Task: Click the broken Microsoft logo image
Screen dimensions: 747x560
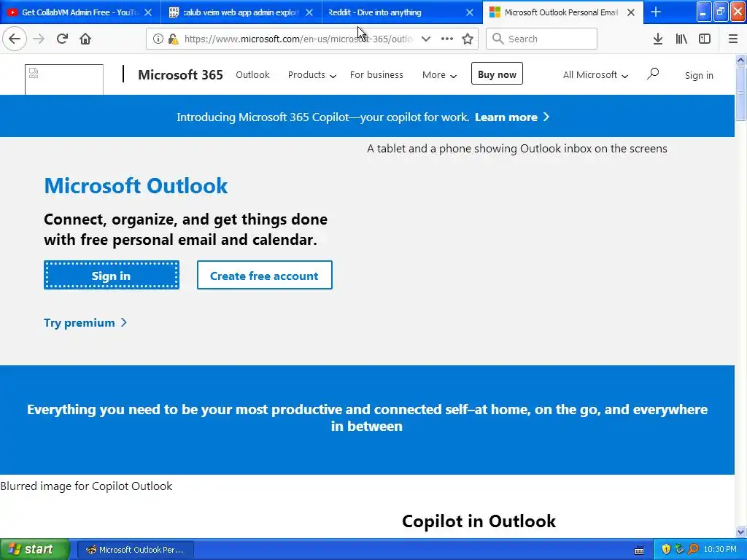Action: (x=64, y=79)
